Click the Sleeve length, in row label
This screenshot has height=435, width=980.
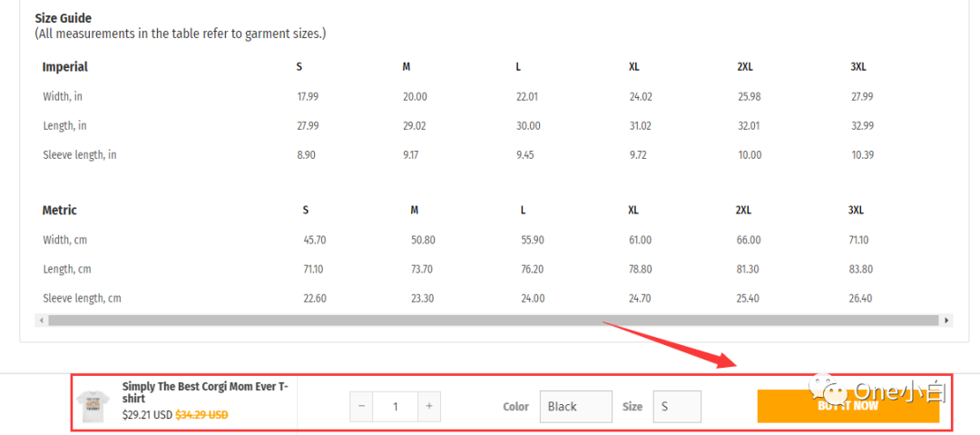coord(79,155)
